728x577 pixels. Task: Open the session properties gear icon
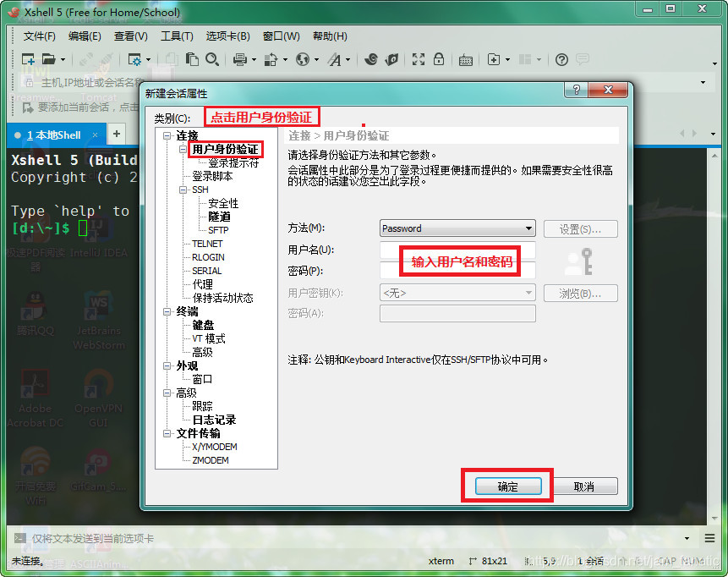click(134, 59)
